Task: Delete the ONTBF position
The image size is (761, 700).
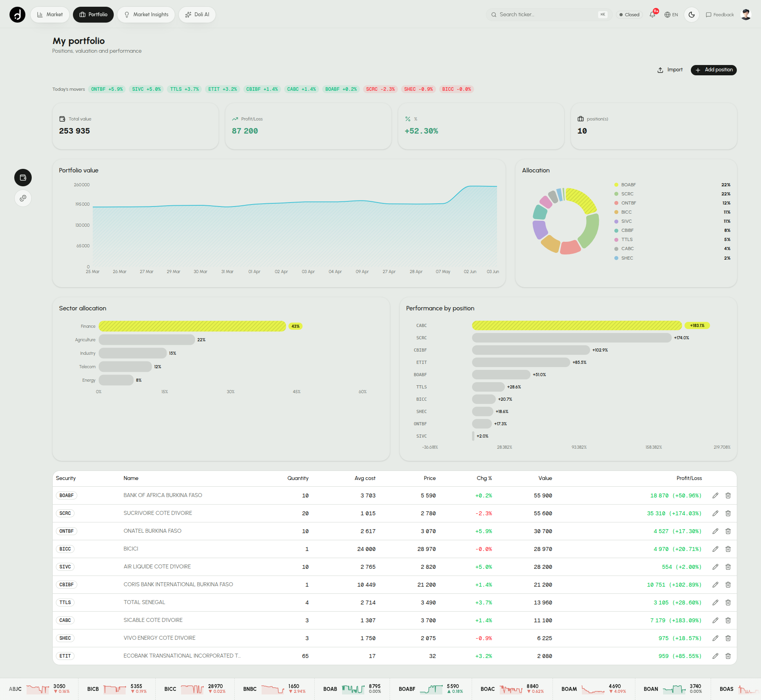Action: pyautogui.click(x=728, y=531)
